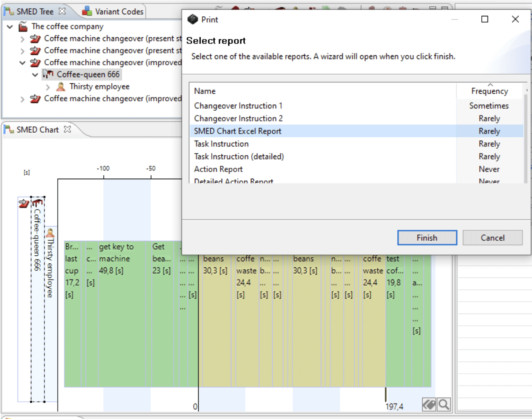Select the Task Instruction report
532x419 pixels.
pyautogui.click(x=356, y=144)
